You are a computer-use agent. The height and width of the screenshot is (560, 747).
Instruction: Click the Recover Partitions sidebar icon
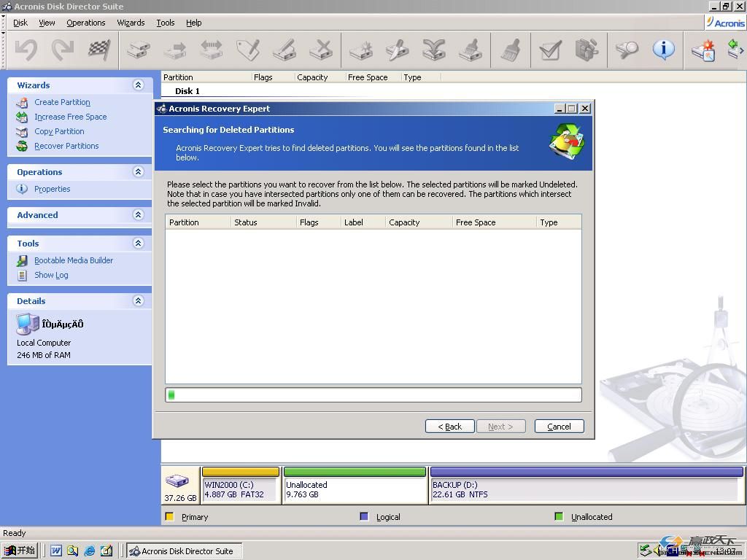click(22, 146)
